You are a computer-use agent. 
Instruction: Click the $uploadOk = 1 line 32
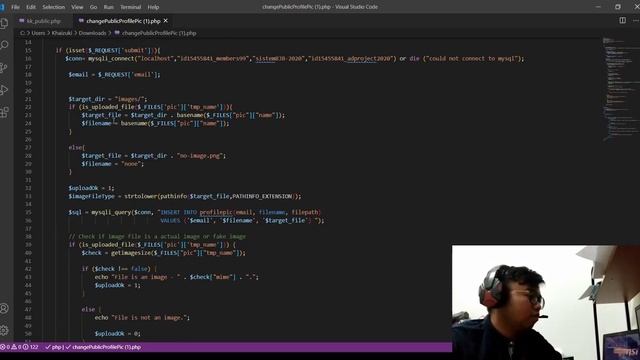[x=91, y=188]
